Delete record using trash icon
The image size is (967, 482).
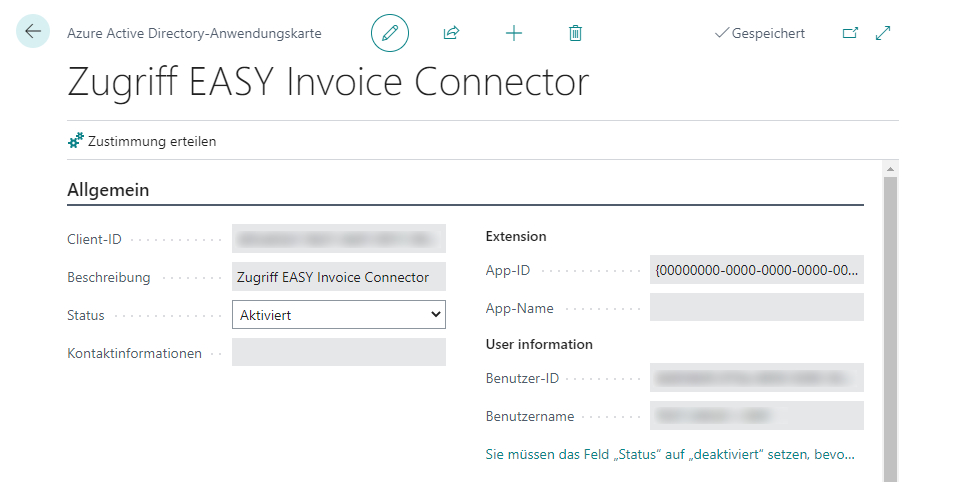tap(575, 33)
